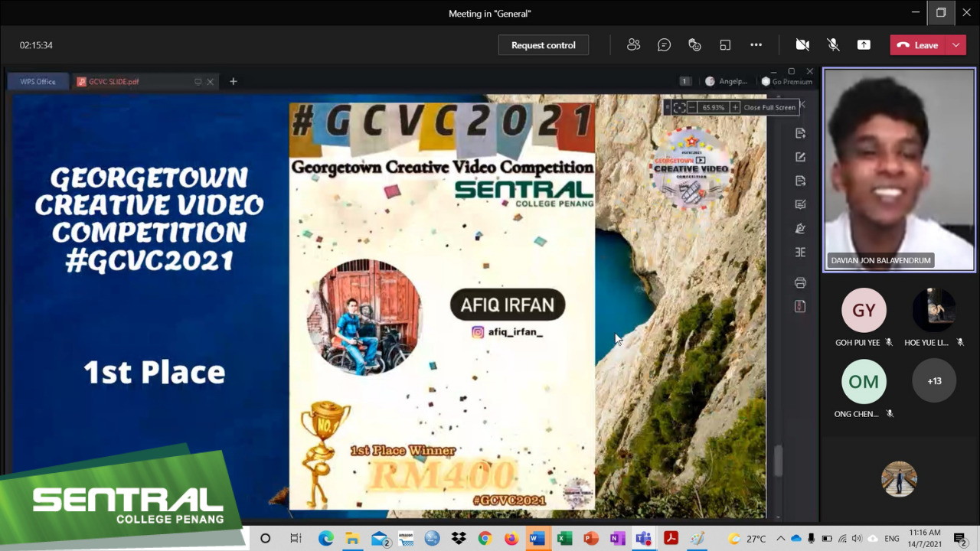Turn on the camera
This screenshot has height=551, width=980.
click(802, 45)
